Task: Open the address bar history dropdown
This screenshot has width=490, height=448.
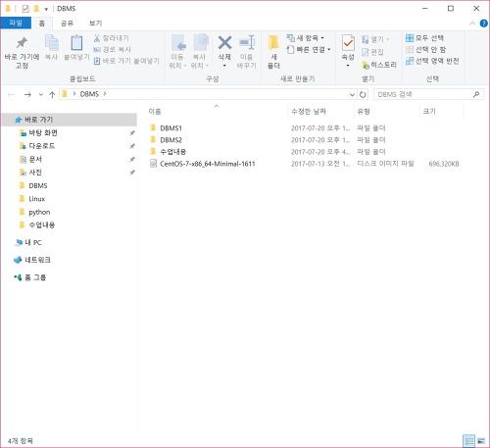Action: pos(352,94)
